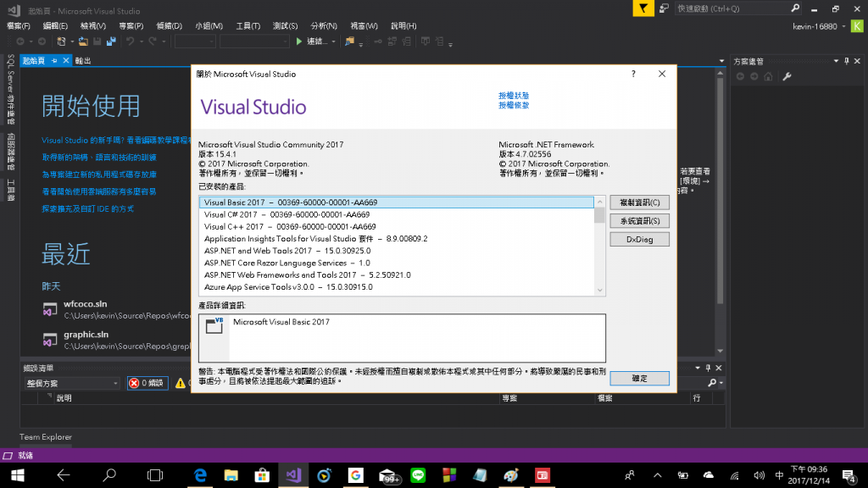Click the Solution Explorer Home icon
The height and width of the screenshot is (488, 868).
(768, 76)
